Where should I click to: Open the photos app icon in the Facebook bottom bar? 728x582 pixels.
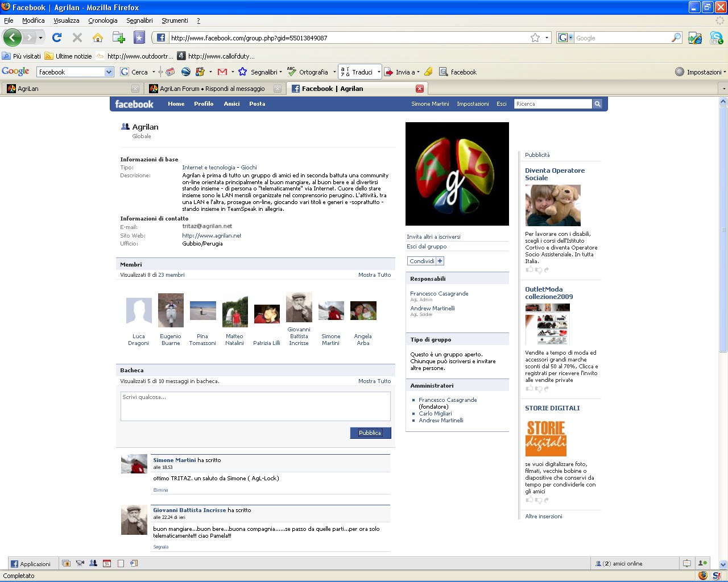(x=66, y=563)
